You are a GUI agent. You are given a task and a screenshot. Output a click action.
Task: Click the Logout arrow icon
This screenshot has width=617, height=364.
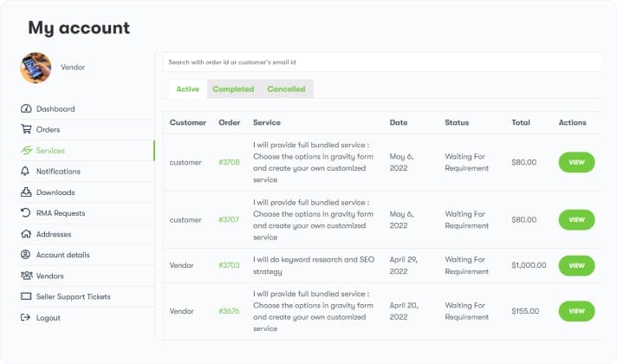pos(26,317)
